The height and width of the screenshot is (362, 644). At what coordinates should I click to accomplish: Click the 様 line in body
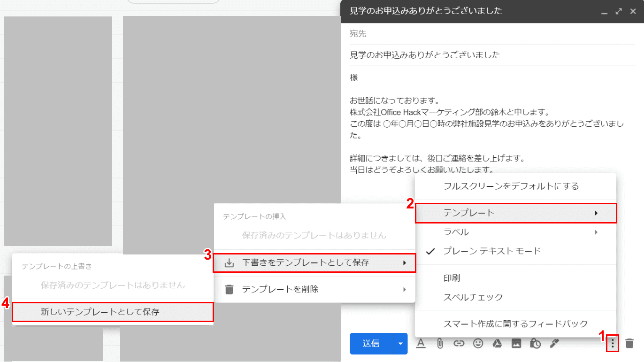pyautogui.click(x=354, y=77)
